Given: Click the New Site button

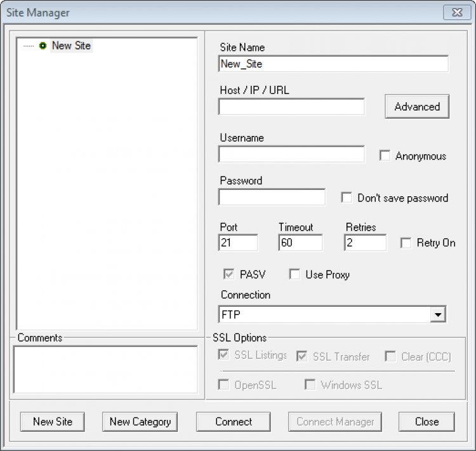Looking at the screenshot, I should tap(53, 422).
